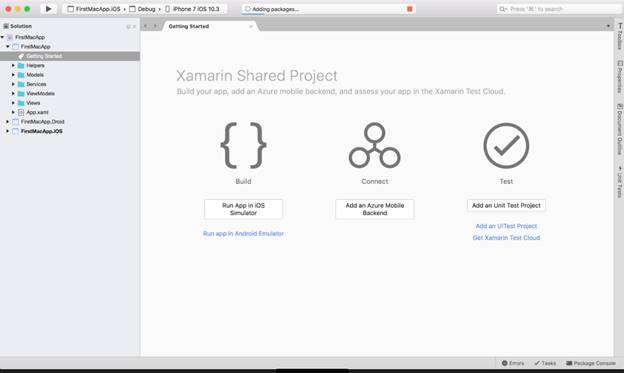Click the App.xaml file icon

click(21, 112)
